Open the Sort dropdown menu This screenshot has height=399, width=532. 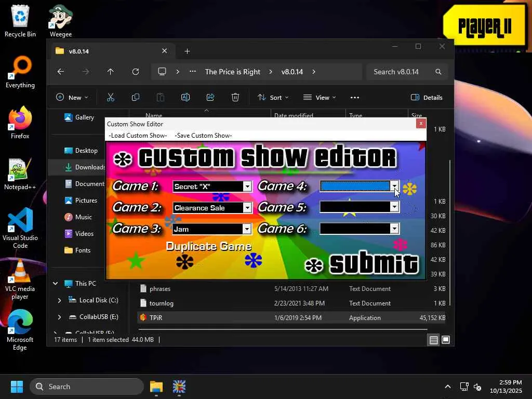click(273, 97)
